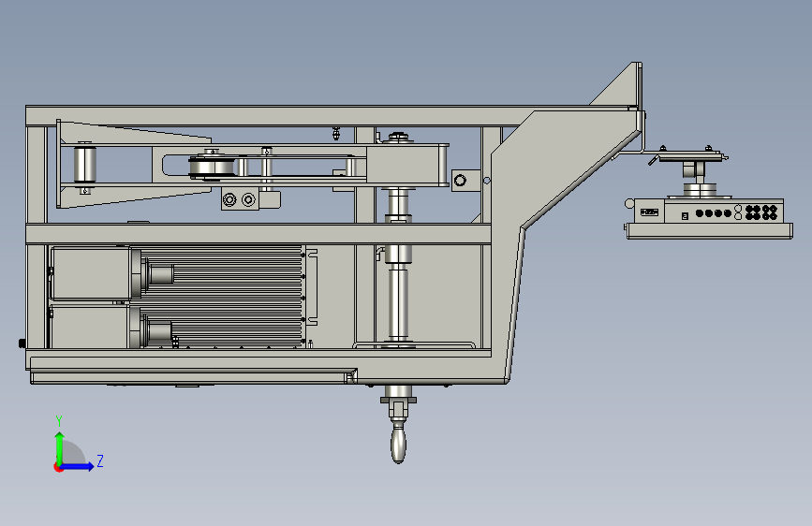Image resolution: width=812 pixels, height=526 pixels.
Task: Select the tilted mounting plate above the control box
Action: click(690, 154)
